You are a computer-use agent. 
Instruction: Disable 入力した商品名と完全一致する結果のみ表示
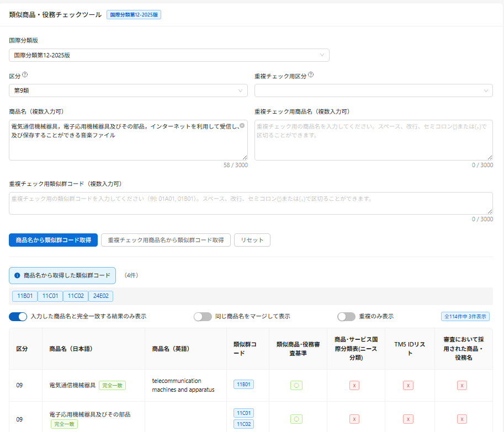[17, 317]
